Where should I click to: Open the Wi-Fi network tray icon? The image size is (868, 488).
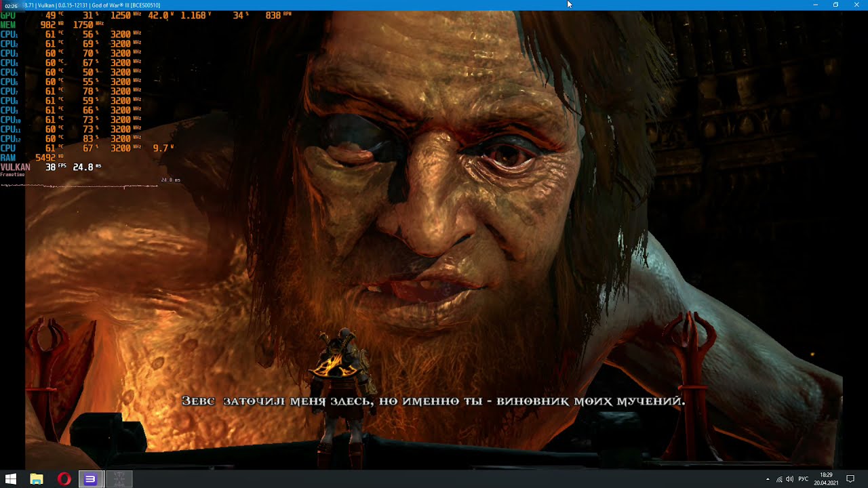point(778,479)
